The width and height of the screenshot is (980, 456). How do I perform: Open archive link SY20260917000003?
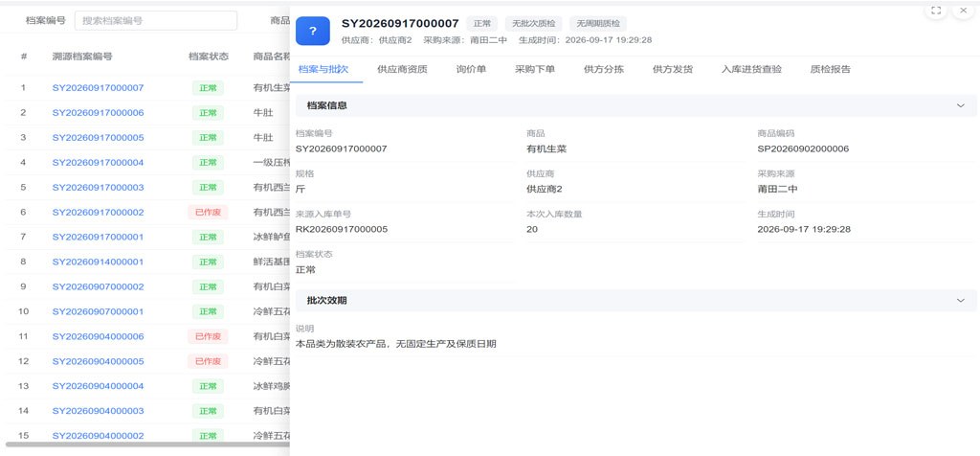pyautogui.click(x=99, y=188)
